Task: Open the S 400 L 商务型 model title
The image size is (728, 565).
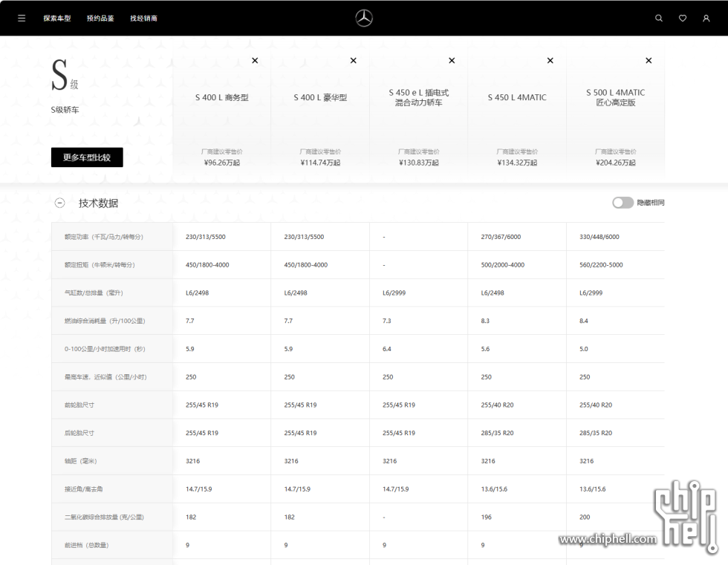Action: [x=222, y=97]
